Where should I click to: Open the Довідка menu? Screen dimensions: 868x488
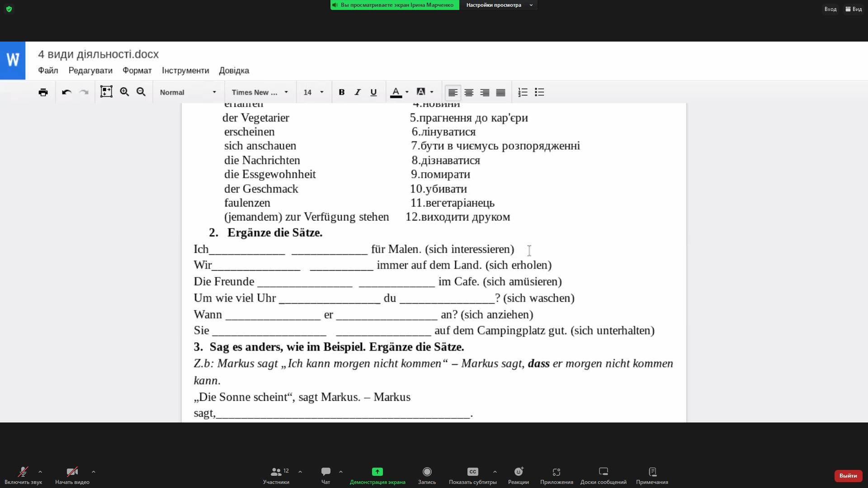click(234, 70)
